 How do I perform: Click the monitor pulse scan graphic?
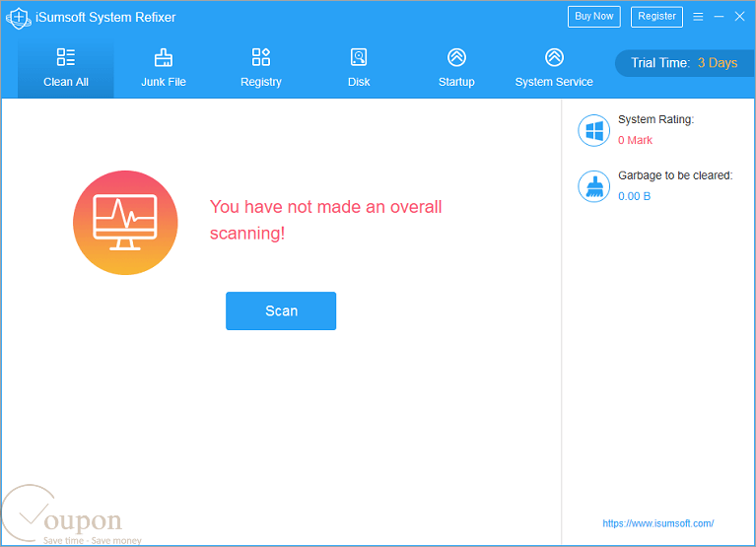(x=125, y=223)
